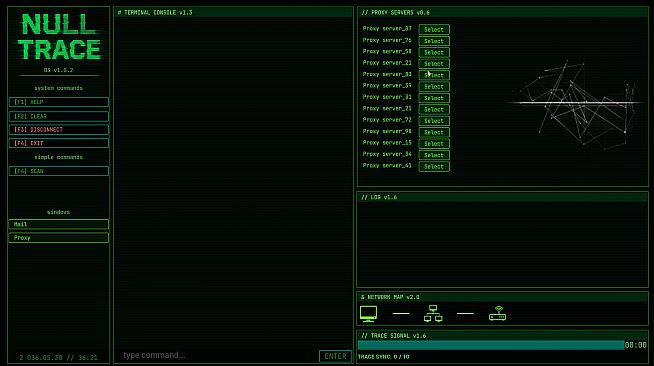Run the SCAN simple command
This screenshot has width=654, height=366.
[x=59, y=171]
